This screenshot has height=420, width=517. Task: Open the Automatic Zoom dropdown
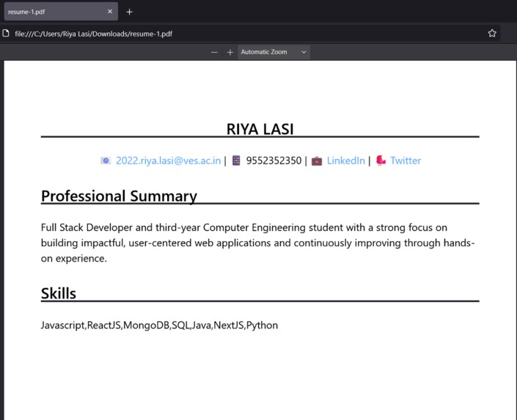(274, 52)
